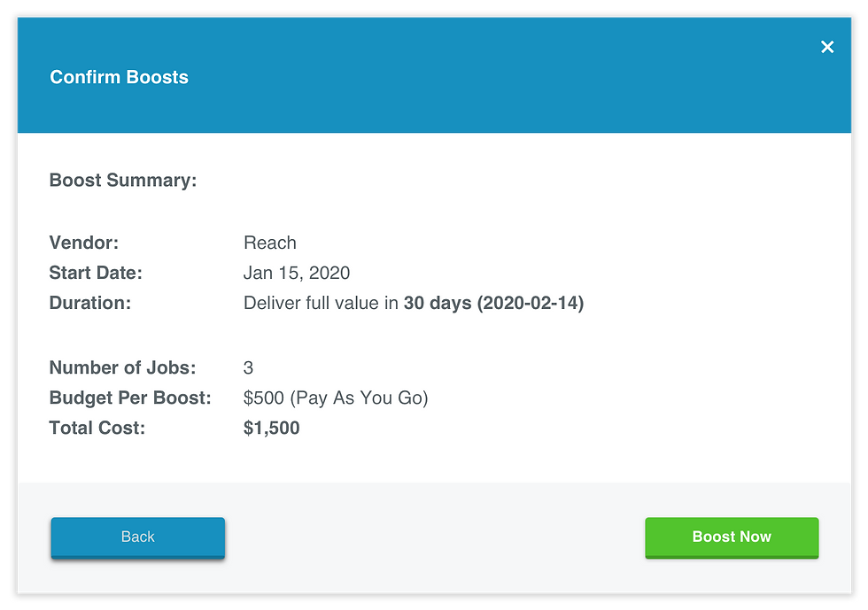Select the job count value 3

pos(248,367)
